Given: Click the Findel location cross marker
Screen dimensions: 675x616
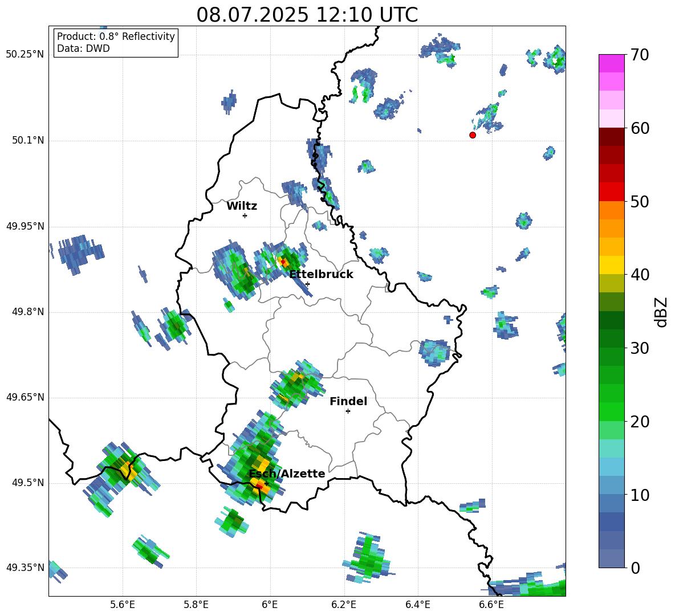Looking at the screenshot, I should pyautogui.click(x=348, y=411).
